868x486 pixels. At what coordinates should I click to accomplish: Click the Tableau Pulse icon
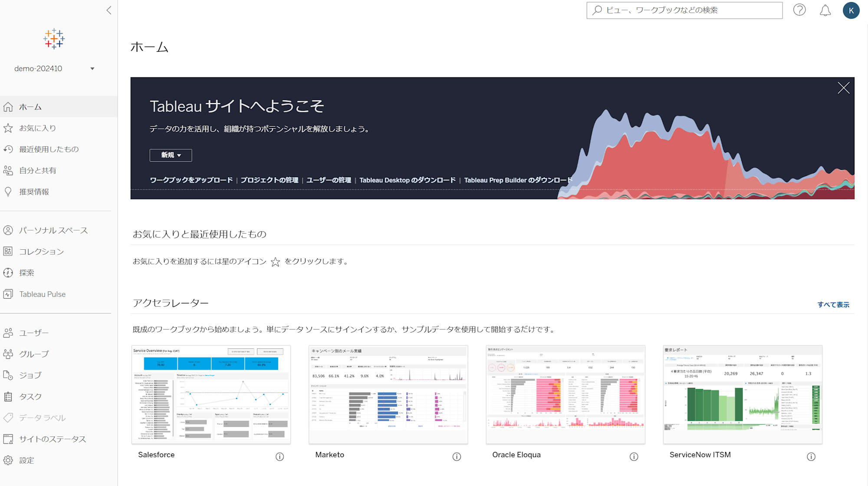[8, 294]
